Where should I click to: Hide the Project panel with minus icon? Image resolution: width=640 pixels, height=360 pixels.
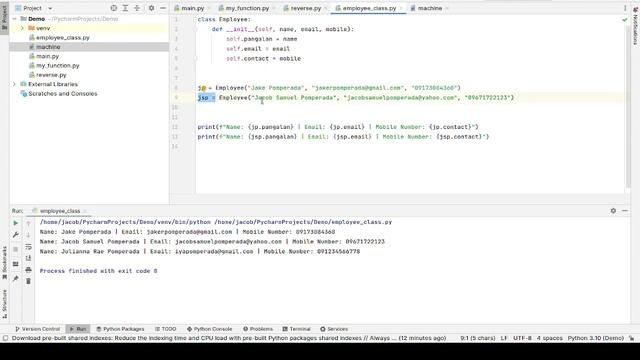[x=163, y=8]
